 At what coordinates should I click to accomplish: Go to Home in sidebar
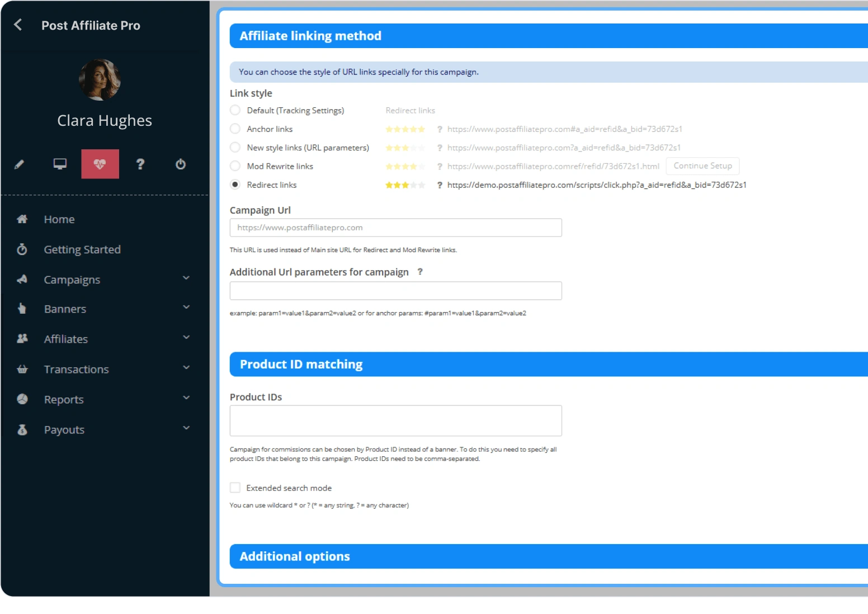coord(59,219)
